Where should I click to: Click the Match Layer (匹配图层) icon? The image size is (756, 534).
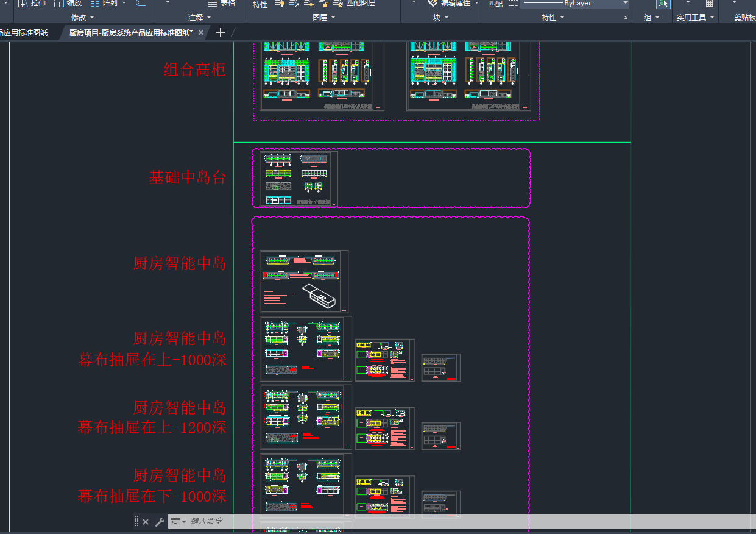339,4
